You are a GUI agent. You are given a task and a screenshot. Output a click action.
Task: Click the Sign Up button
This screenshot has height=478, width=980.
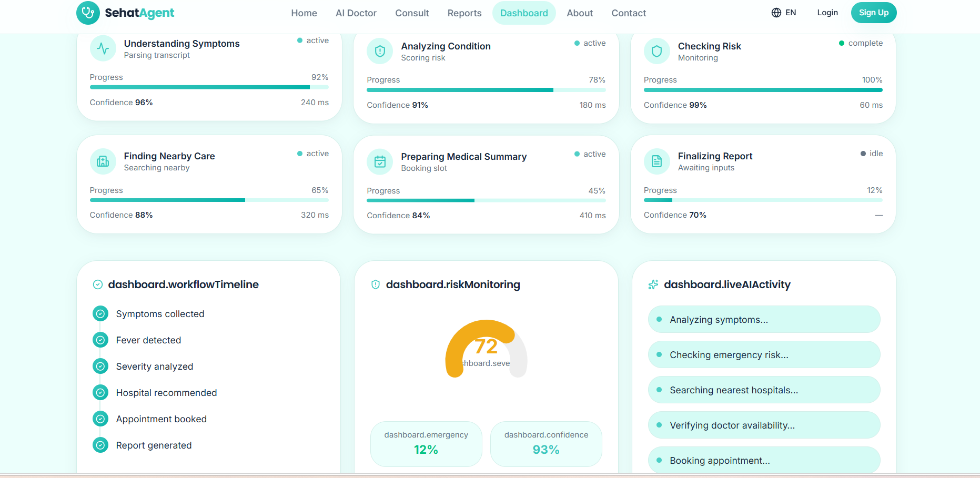point(874,13)
